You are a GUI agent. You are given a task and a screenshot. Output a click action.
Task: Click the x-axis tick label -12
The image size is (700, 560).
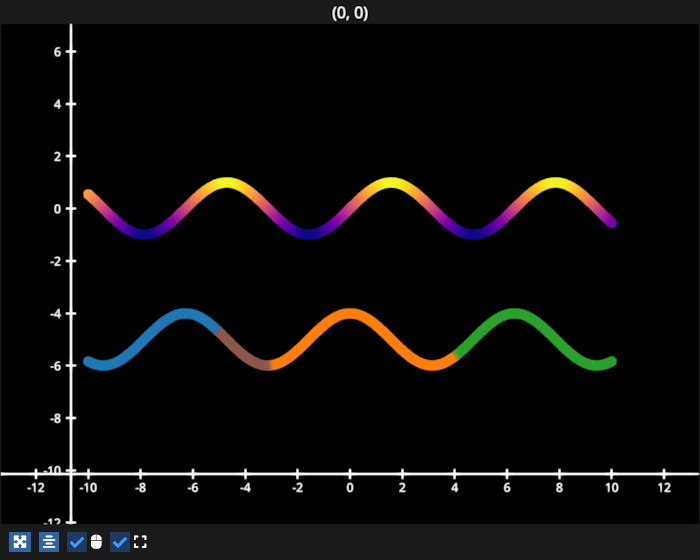coord(36,488)
